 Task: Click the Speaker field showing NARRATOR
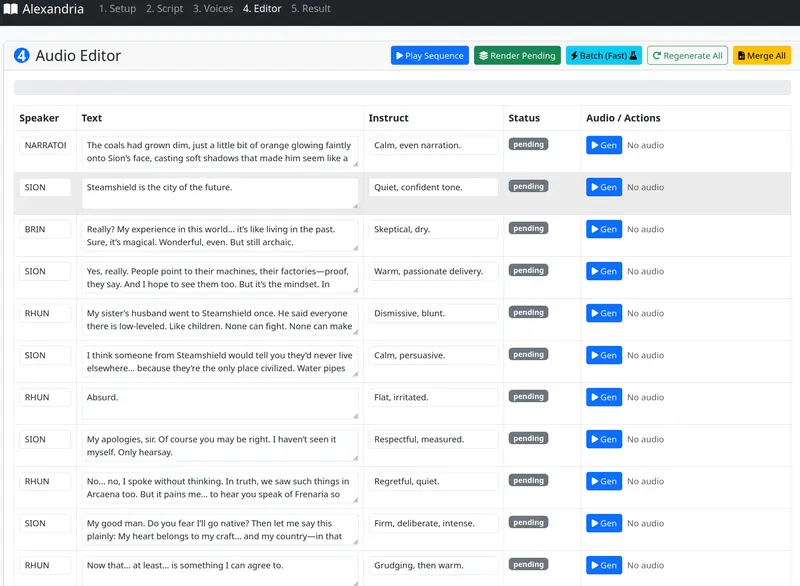tap(44, 145)
